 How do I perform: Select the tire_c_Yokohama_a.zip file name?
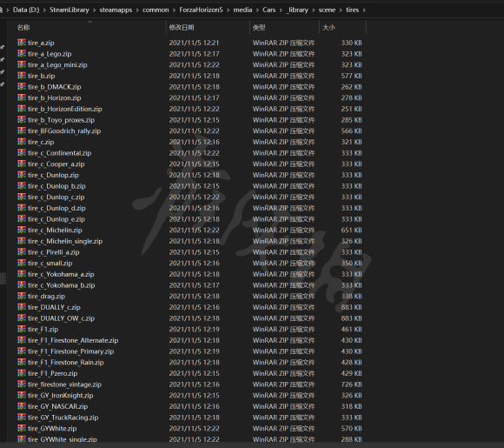pos(61,274)
